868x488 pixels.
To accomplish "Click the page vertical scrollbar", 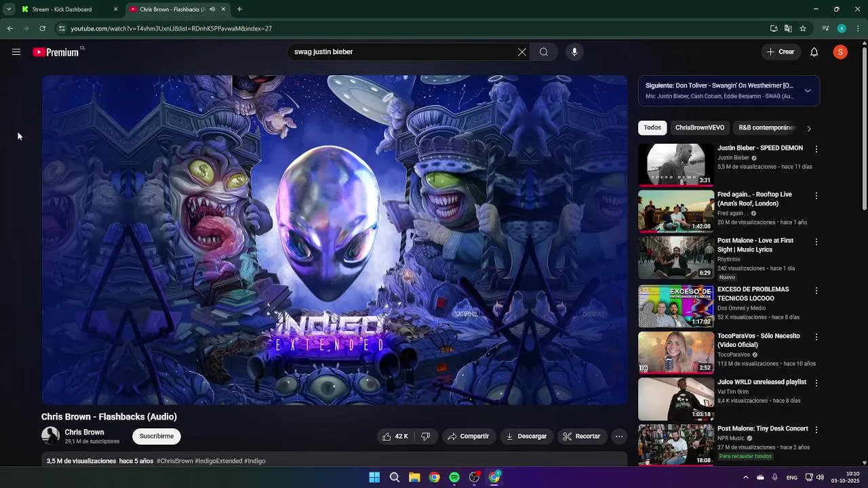I will (864, 129).
